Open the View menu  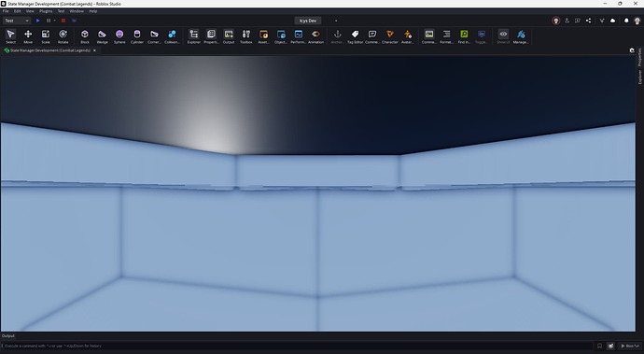coord(30,11)
